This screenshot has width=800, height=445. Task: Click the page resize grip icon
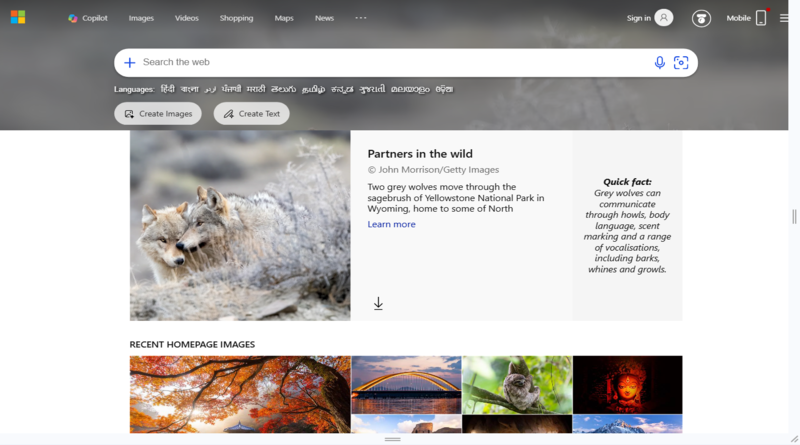[794, 439]
